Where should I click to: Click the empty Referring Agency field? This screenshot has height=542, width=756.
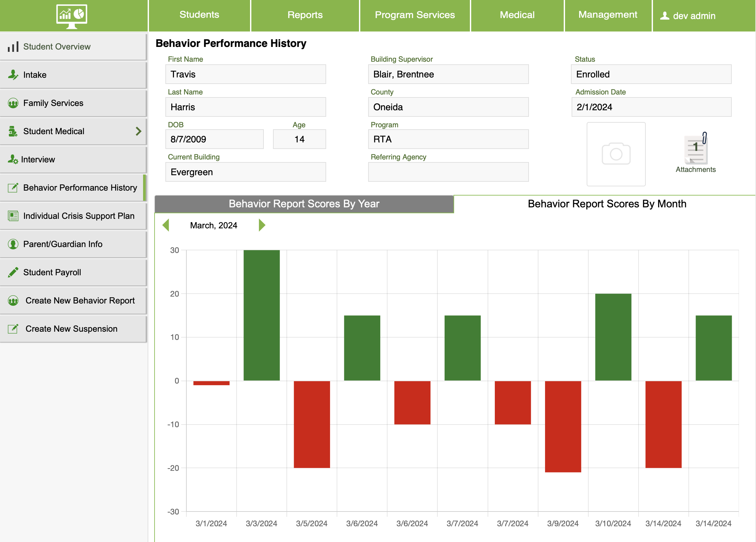pos(448,172)
